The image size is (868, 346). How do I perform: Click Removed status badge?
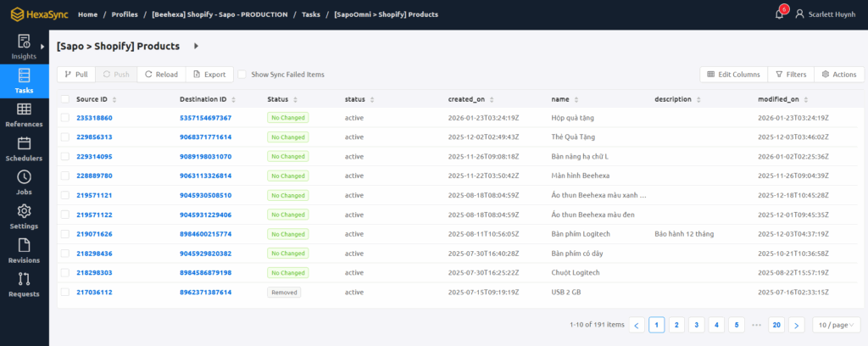[284, 293]
